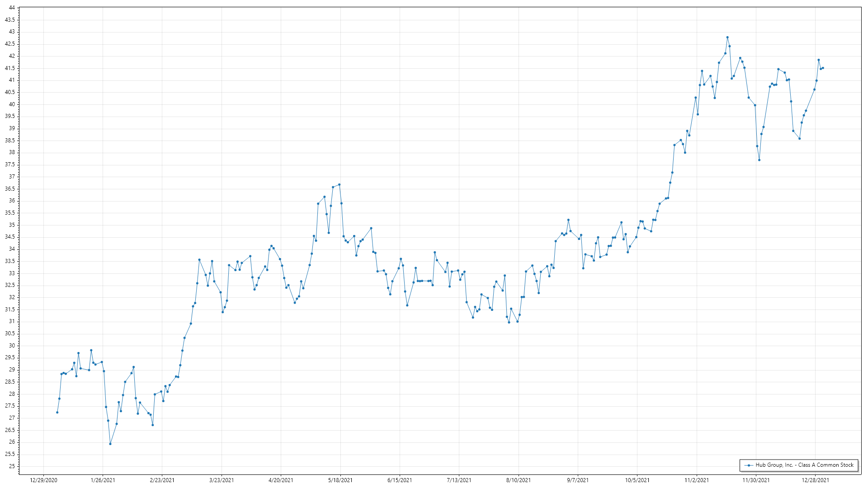This screenshot has width=868, height=488.
Task: Click the 44 label on the y-axis
Action: coord(11,8)
